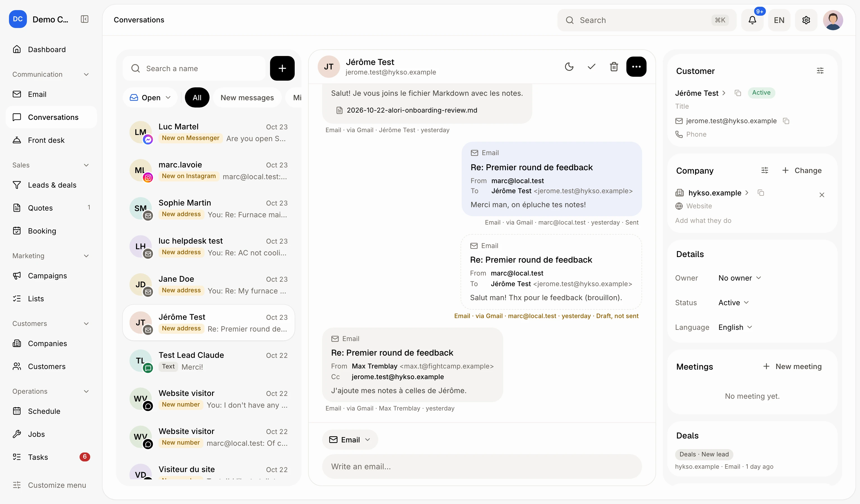
Task: Open settings gear in top bar
Action: pyautogui.click(x=806, y=20)
